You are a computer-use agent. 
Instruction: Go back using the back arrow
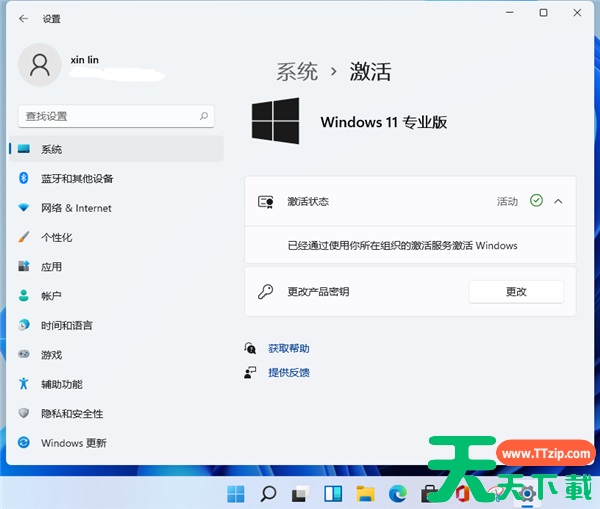[x=23, y=18]
